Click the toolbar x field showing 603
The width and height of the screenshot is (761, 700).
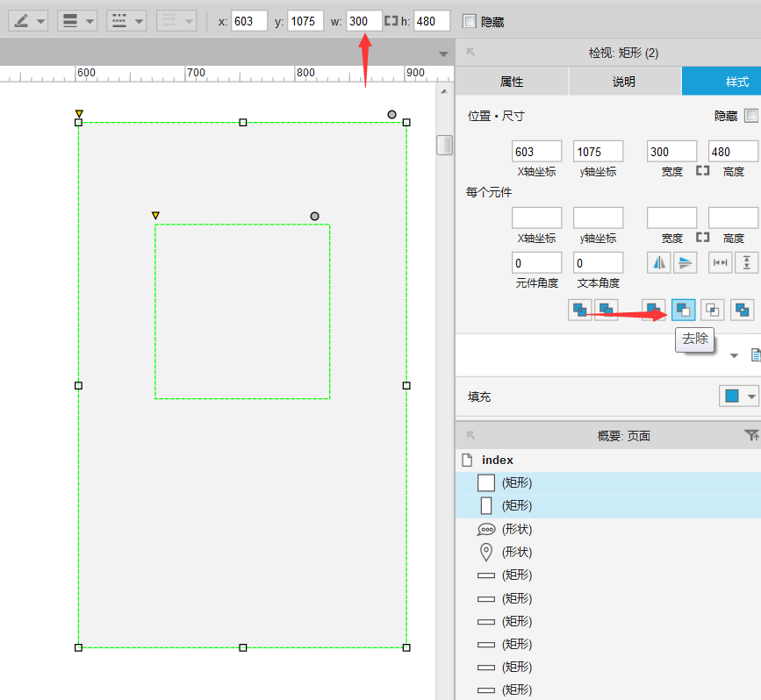click(x=249, y=21)
